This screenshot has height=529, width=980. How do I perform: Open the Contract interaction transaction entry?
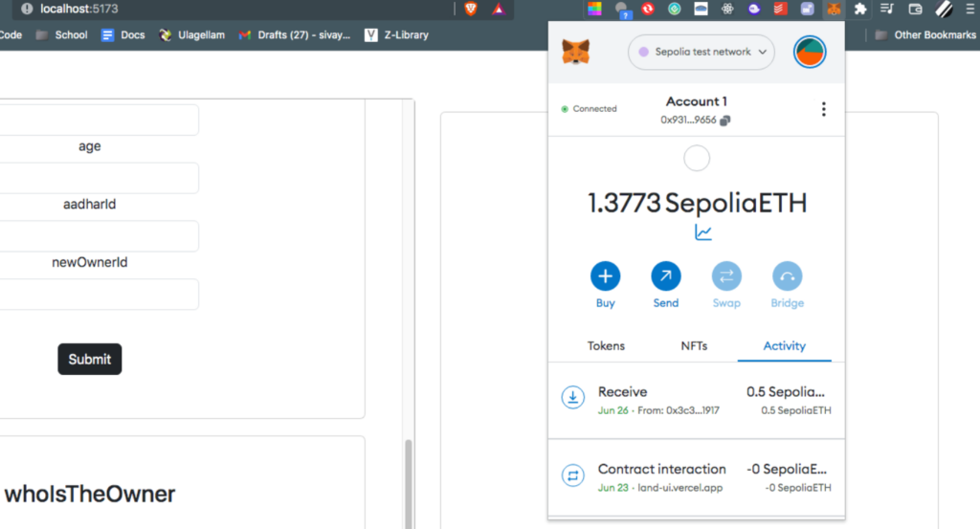pyautogui.click(x=696, y=477)
